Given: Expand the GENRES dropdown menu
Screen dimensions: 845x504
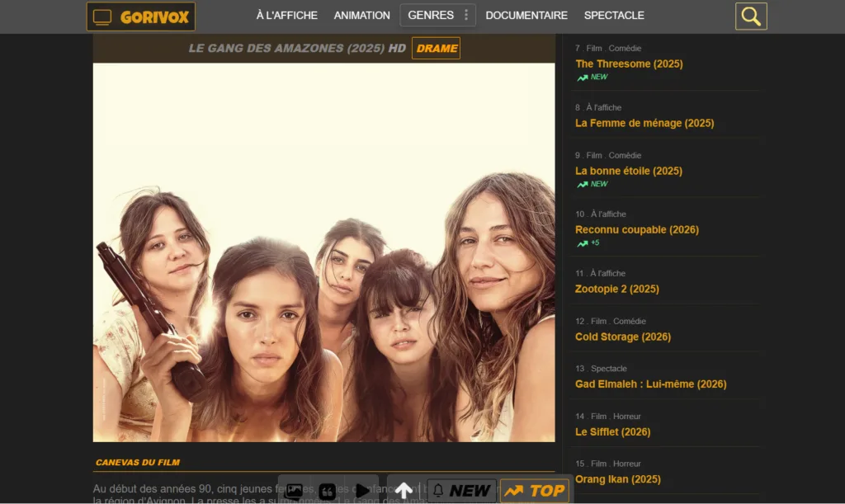Looking at the screenshot, I should [x=431, y=15].
